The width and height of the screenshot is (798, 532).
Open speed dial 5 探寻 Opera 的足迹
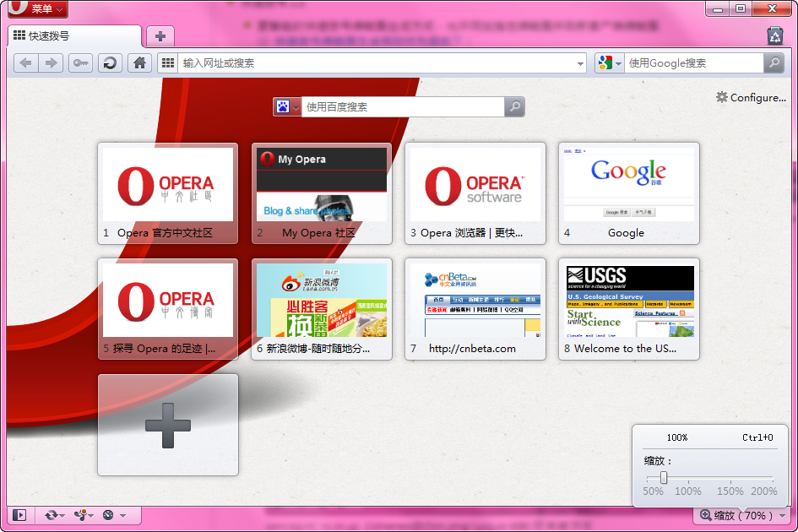(x=168, y=309)
